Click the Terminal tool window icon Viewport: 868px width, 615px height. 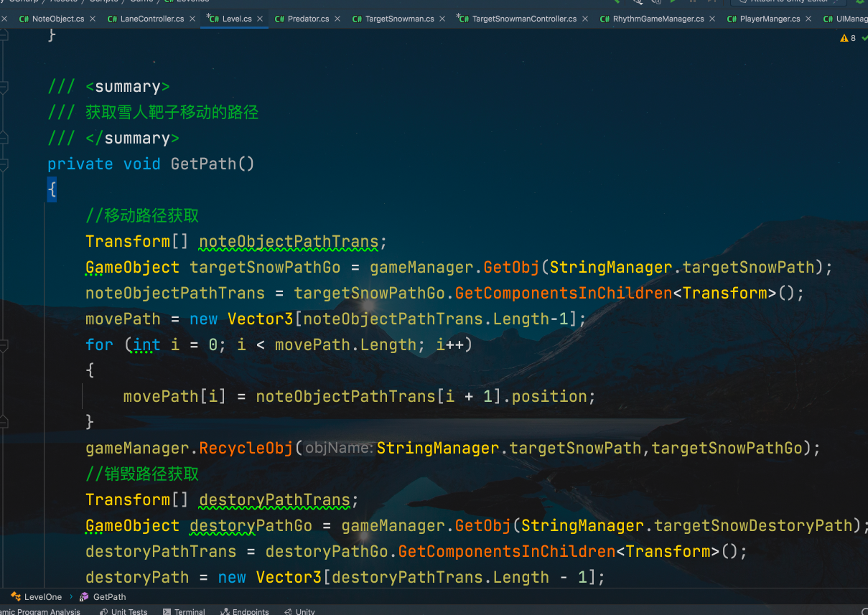[x=167, y=611]
